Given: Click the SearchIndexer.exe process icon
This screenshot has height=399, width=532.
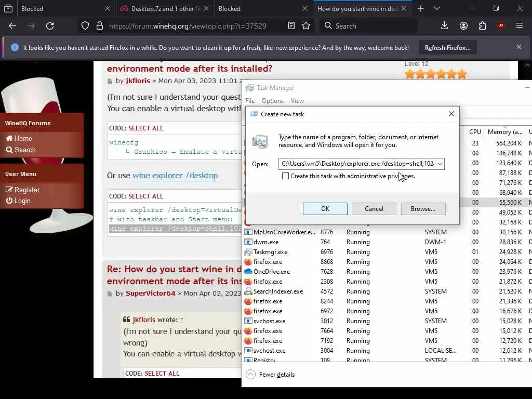Looking at the screenshot, I should tap(248, 291).
